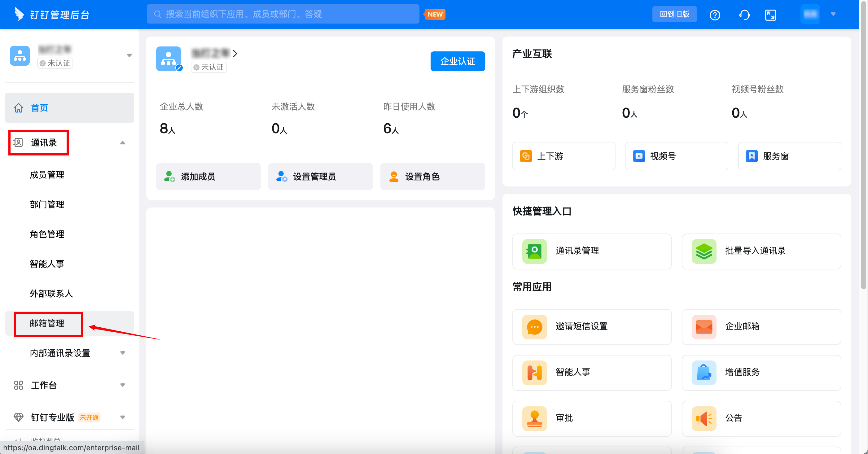This screenshot has height=454, width=868.
Task: Click the 企业总人数 count 8人
Action: [x=168, y=128]
